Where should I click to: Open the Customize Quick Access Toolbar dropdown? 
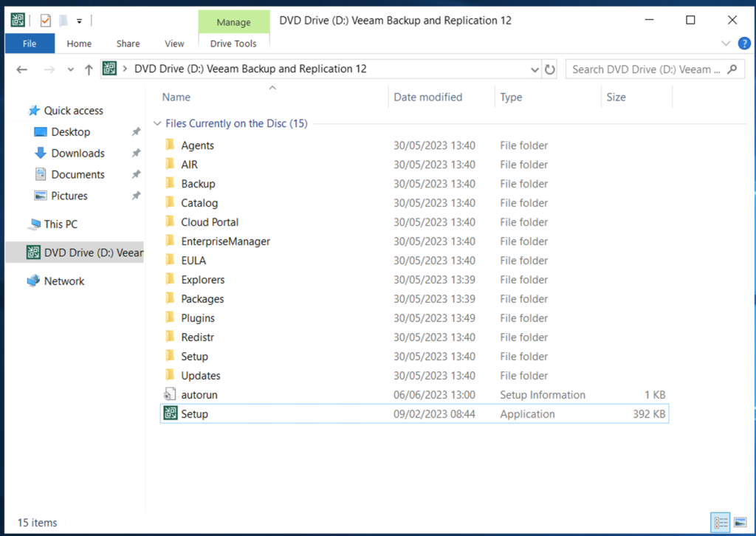pos(78,20)
